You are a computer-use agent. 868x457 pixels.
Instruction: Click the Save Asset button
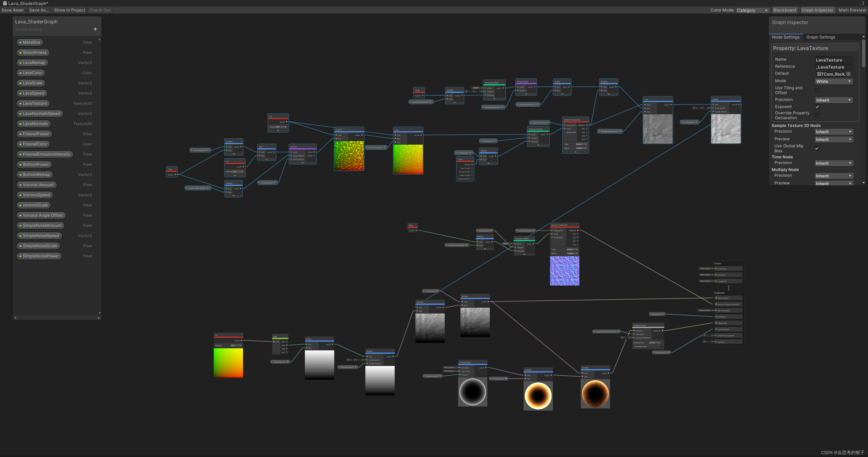[12, 10]
